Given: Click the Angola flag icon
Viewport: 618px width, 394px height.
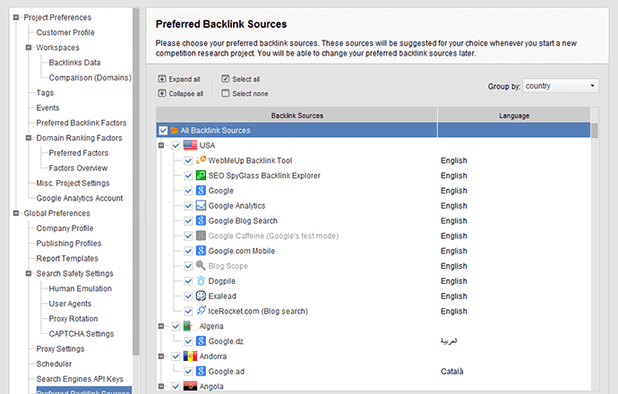Looking at the screenshot, I should pyautogui.click(x=190, y=386).
